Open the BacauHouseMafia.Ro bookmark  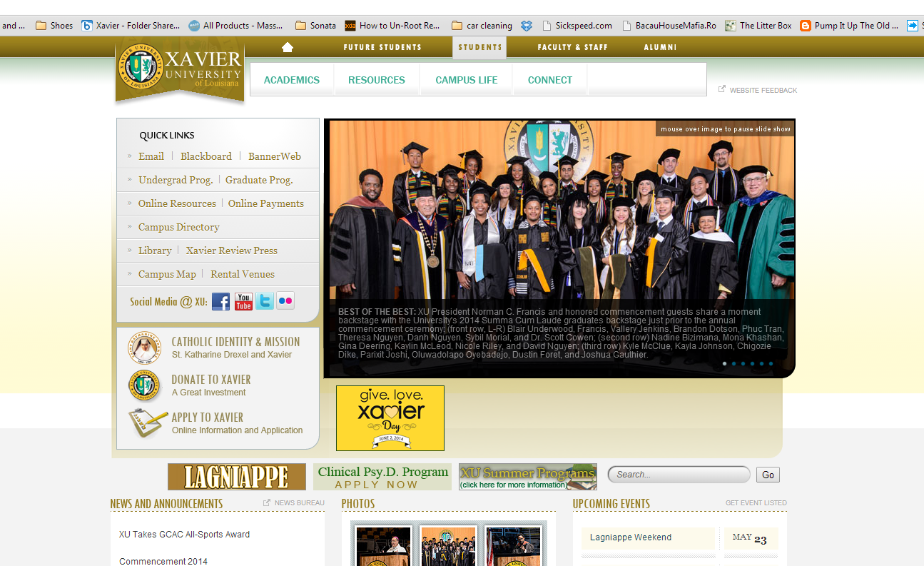669,25
